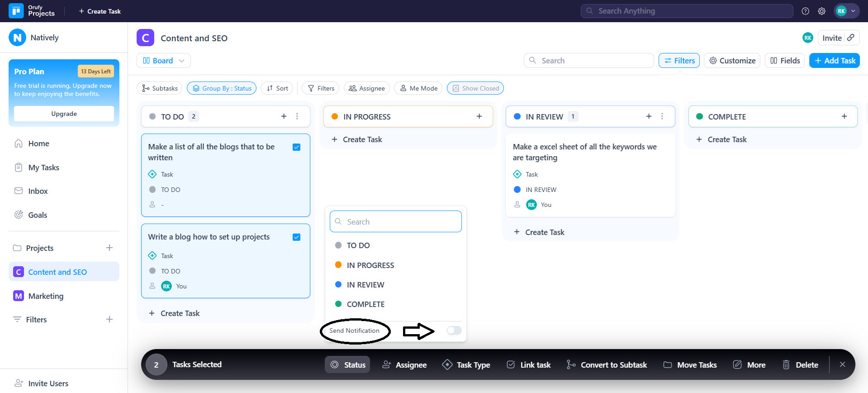Click the copy invite link icon
Viewport: 868px width, 393px height.
(851, 38)
